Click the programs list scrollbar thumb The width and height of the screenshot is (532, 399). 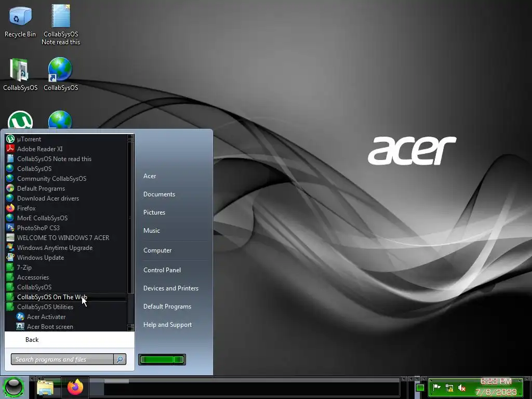(x=130, y=217)
